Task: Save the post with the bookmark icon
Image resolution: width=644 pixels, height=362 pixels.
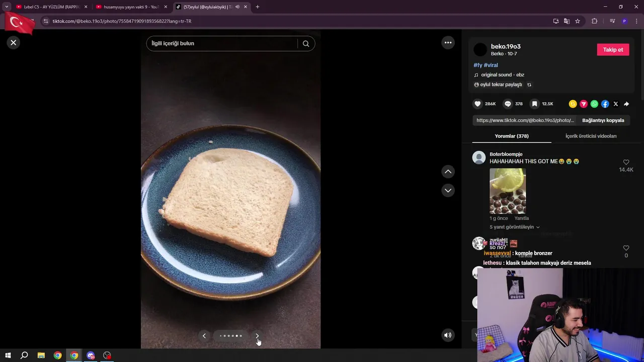Action: (x=534, y=104)
